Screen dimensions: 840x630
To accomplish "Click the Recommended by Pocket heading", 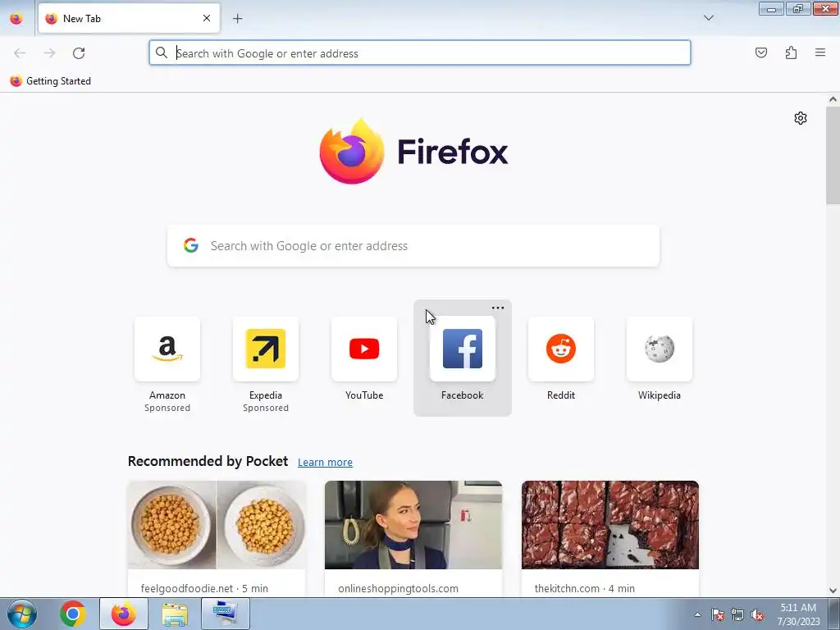I will [x=208, y=461].
